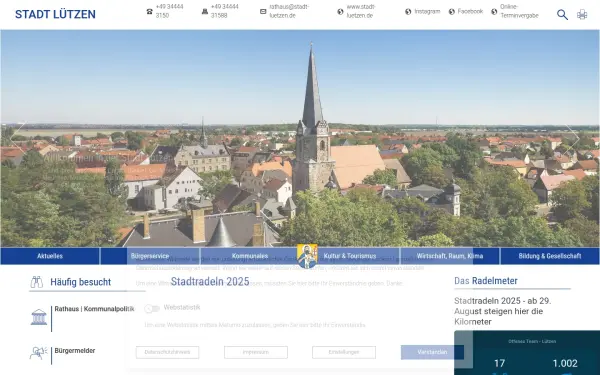
Task: Click the Radelmeter statistics widget
Action: pyautogui.click(x=527, y=353)
